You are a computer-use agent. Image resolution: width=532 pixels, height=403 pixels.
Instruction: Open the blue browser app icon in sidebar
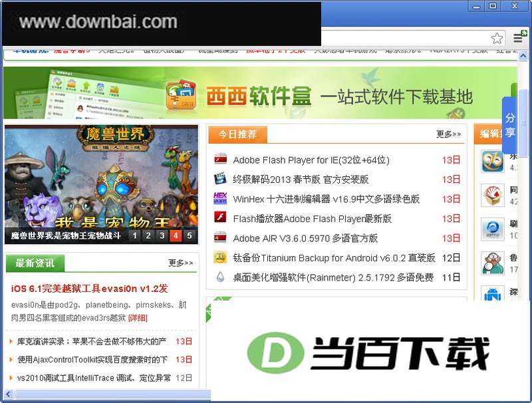493,229
